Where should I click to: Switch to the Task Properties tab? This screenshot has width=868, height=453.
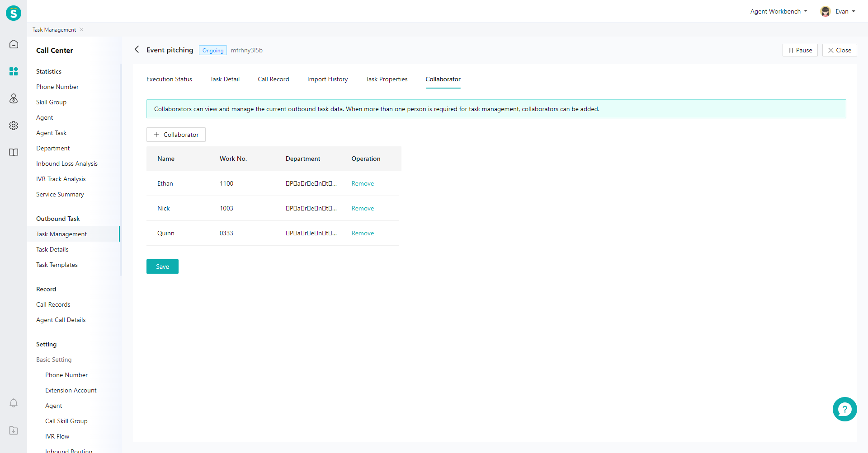coord(387,79)
